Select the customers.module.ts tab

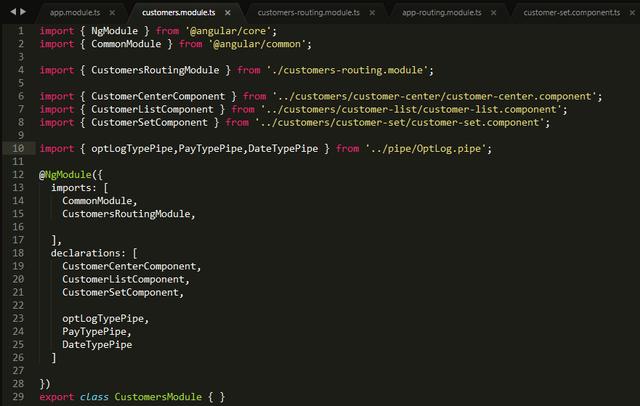178,13
